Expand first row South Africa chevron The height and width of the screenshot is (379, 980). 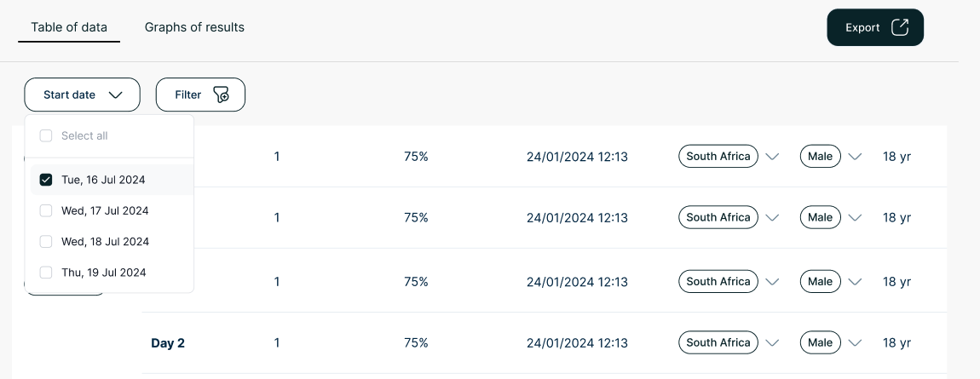coord(772,157)
